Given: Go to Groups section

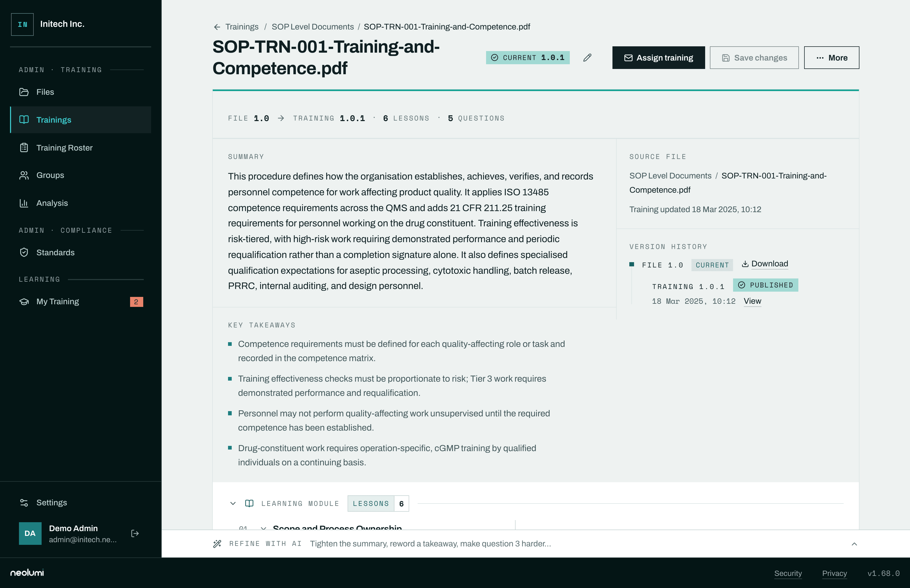Looking at the screenshot, I should [x=81, y=175].
